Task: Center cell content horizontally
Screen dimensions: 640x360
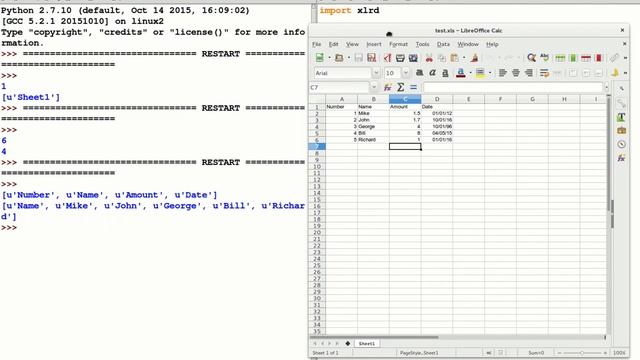Action: point(516,73)
